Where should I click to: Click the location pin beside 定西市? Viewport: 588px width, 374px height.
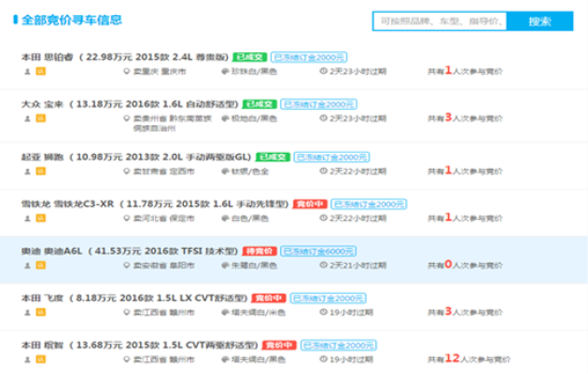click(127, 172)
